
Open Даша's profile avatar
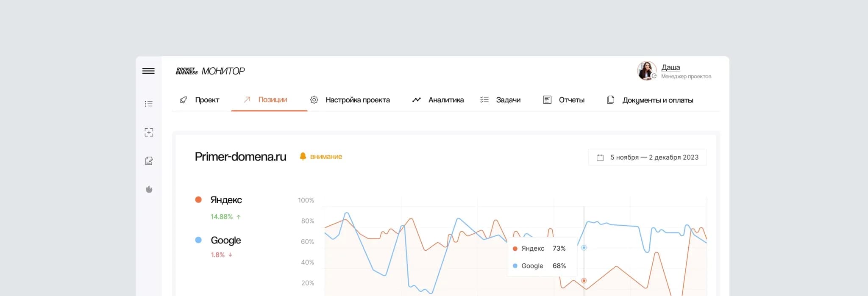646,71
